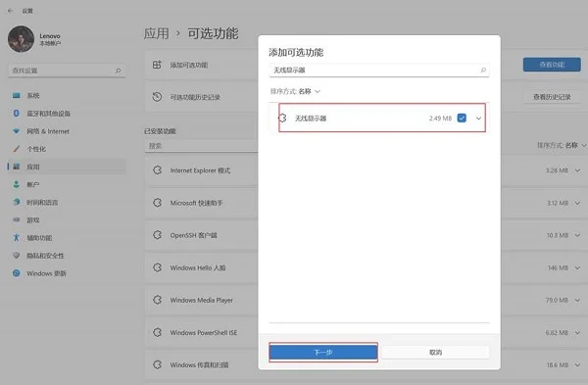Click the 无线显示器 feature gear icon
The width and height of the screenshot is (588, 385).
pyautogui.click(x=282, y=119)
